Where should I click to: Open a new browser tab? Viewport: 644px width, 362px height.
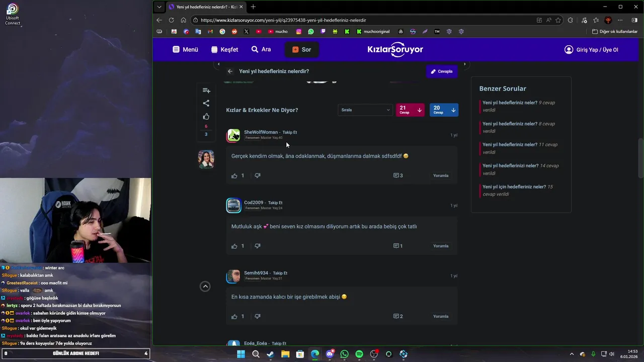coord(253,7)
